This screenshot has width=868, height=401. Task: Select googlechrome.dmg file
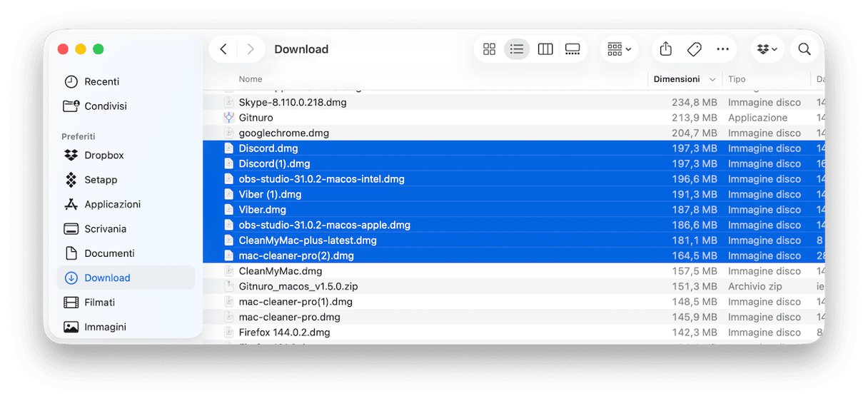513,133
